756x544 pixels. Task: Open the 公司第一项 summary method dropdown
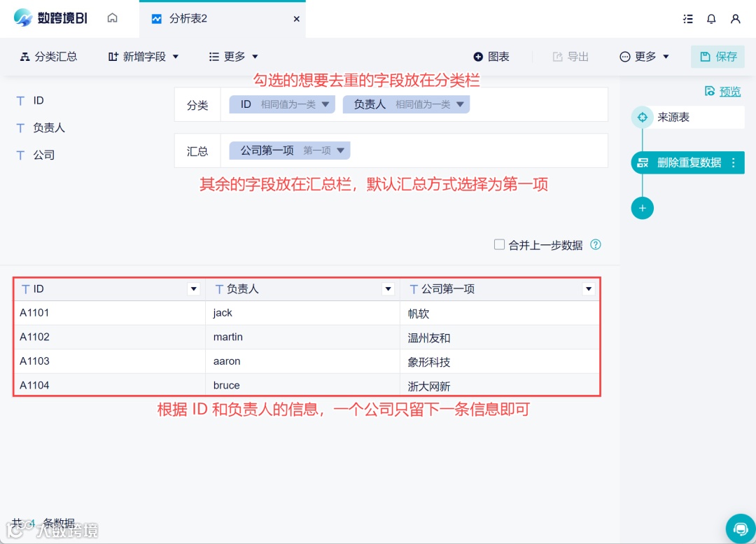coord(341,150)
